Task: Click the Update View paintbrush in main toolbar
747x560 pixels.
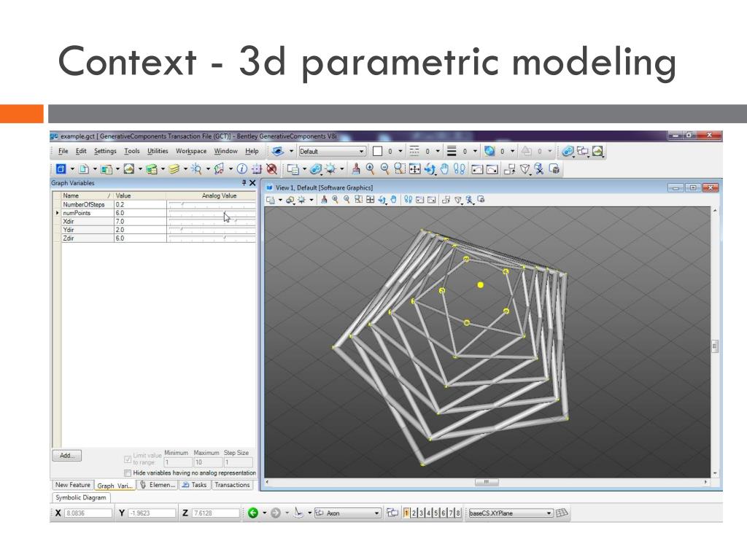Action: pos(356,169)
